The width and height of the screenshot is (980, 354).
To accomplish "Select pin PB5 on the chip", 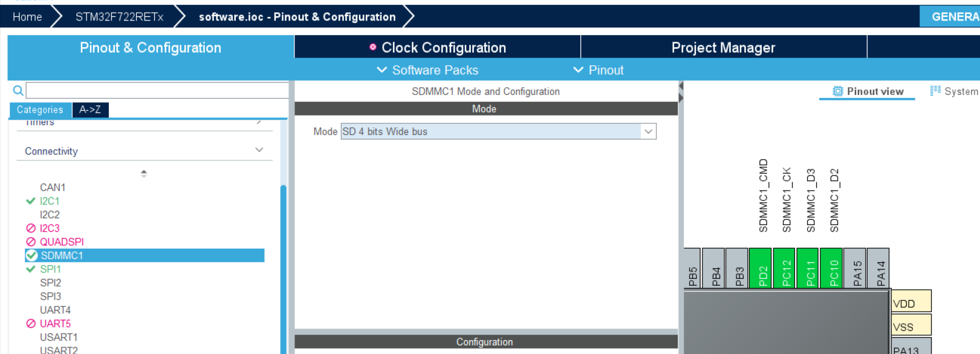I will tap(692, 267).
